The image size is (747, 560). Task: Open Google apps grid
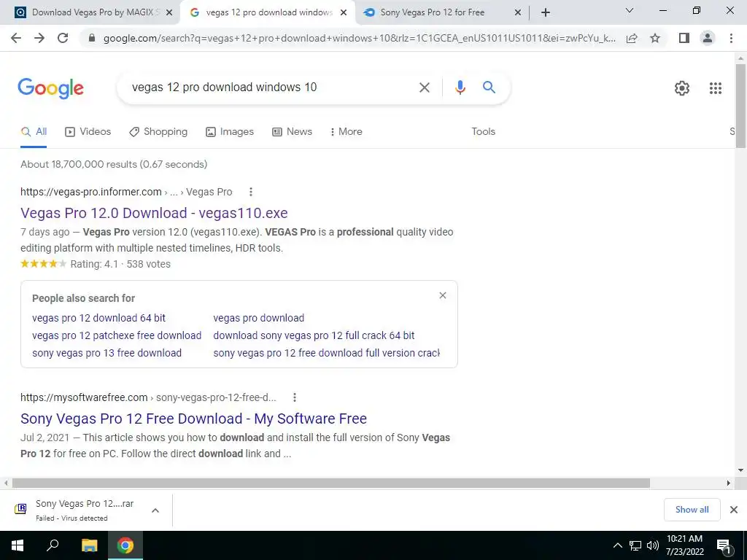point(715,88)
